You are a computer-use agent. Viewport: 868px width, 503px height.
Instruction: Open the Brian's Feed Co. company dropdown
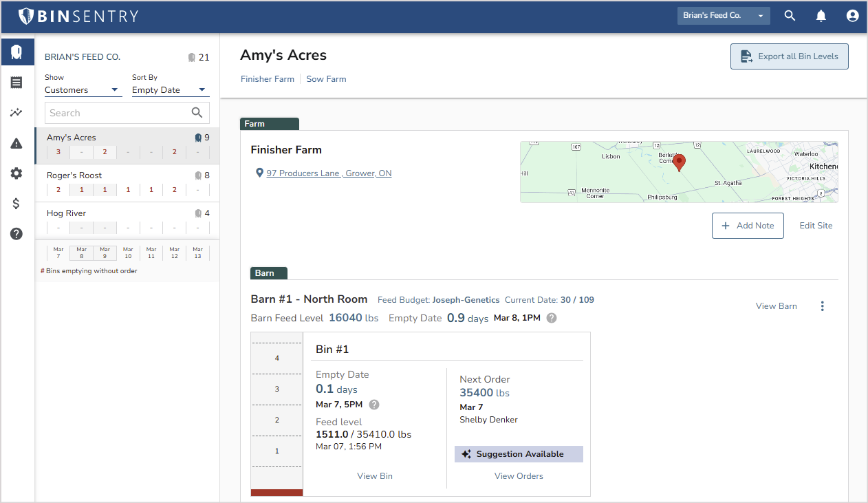point(724,16)
